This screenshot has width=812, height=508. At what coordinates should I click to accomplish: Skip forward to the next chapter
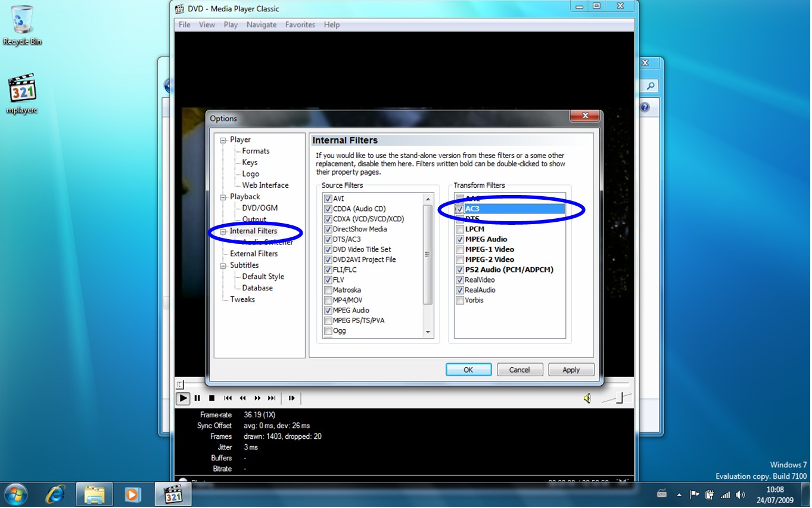[x=272, y=399]
